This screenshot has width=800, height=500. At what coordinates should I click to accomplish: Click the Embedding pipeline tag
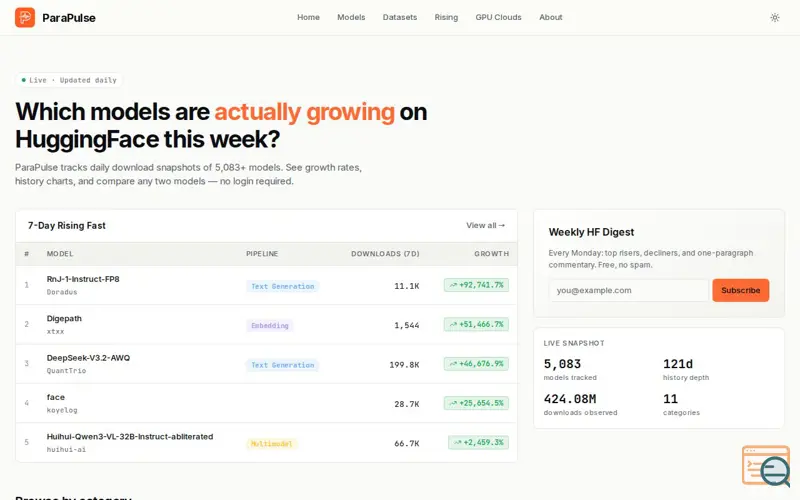(x=269, y=326)
